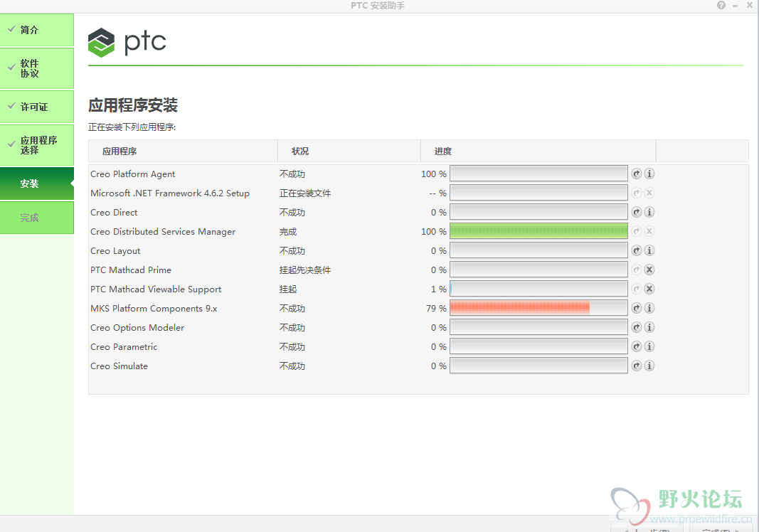Show info for MKS Platform Components 9.x
759x532 pixels.
(x=649, y=308)
